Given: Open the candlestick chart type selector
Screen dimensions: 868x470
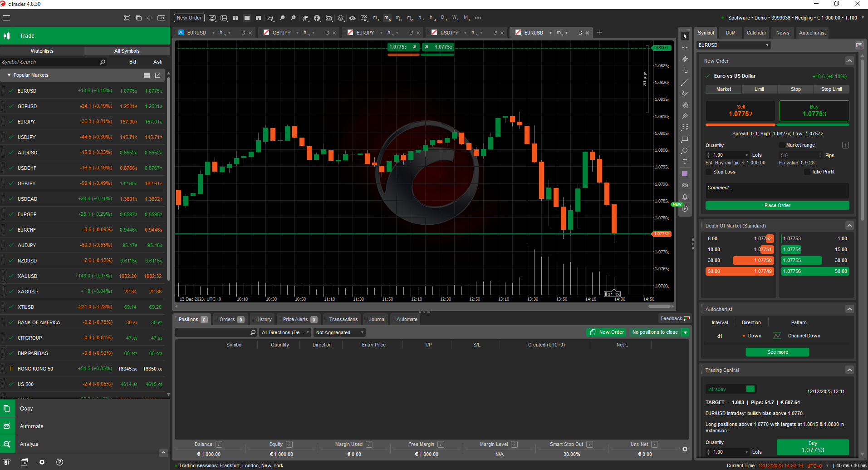Looking at the screenshot, I should click(x=305, y=18).
